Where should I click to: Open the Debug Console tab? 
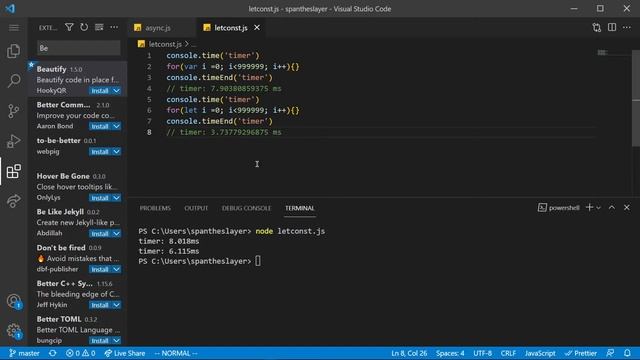click(x=246, y=208)
